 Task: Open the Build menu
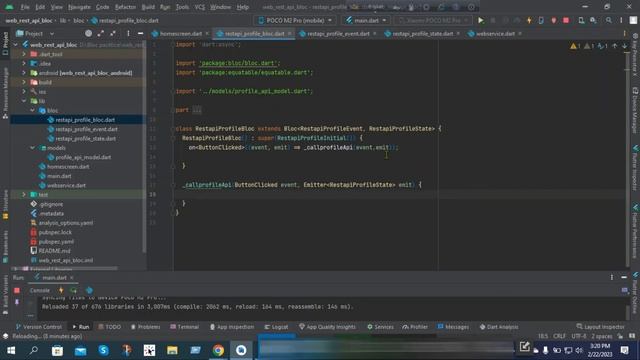[148, 7]
